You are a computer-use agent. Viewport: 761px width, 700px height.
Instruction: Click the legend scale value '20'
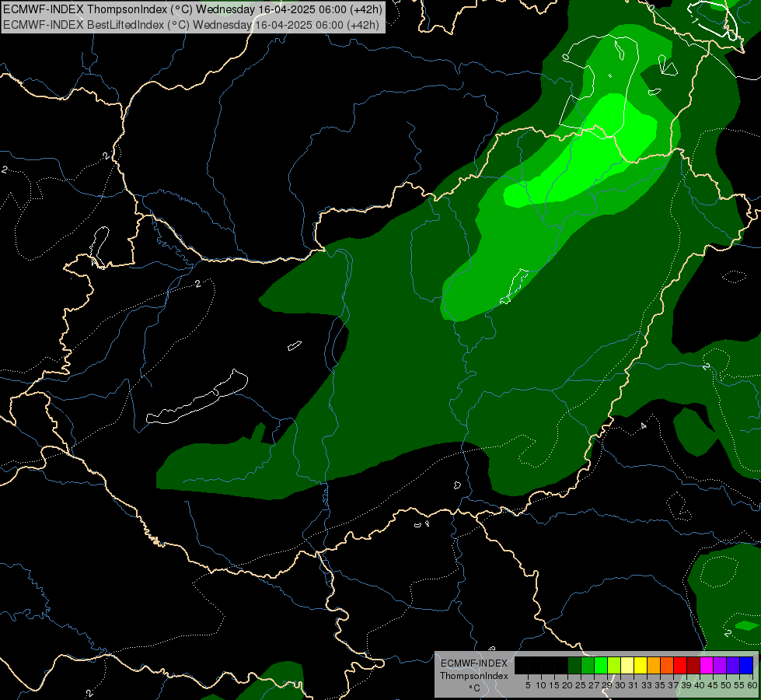coord(567,685)
